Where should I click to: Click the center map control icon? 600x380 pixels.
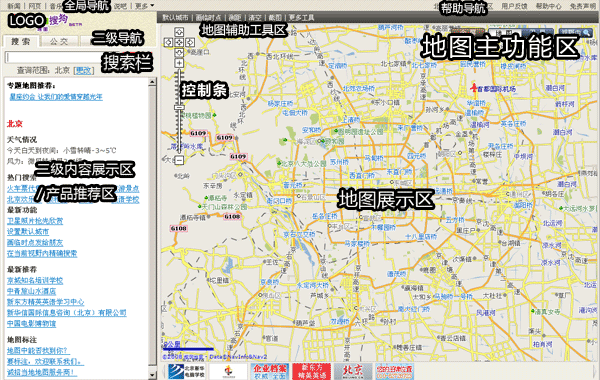point(179,42)
